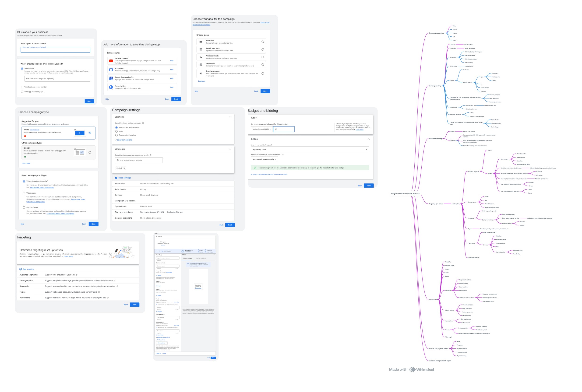
Task: Open the Websites and apps preview tab
Action: 187,258
